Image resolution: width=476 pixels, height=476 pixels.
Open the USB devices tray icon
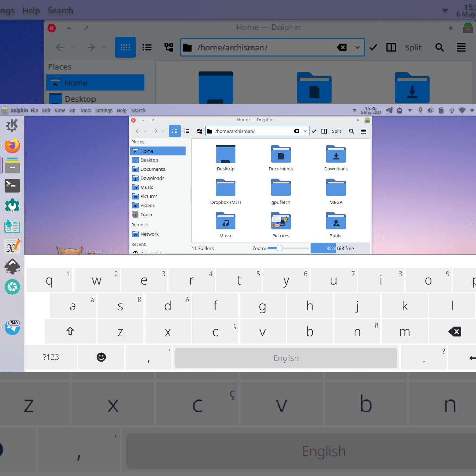click(x=452, y=110)
